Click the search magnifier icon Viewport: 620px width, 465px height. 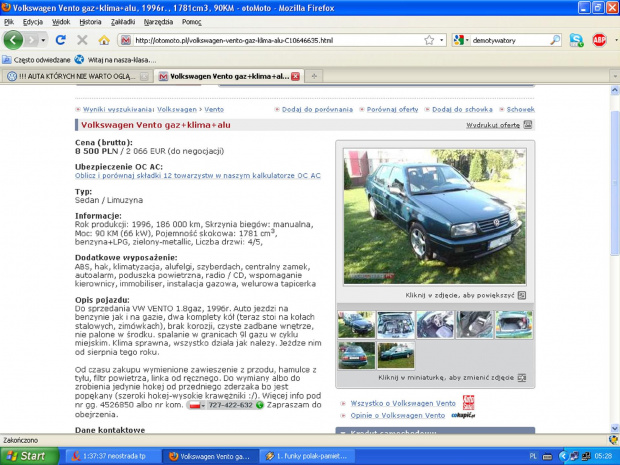coord(555,40)
